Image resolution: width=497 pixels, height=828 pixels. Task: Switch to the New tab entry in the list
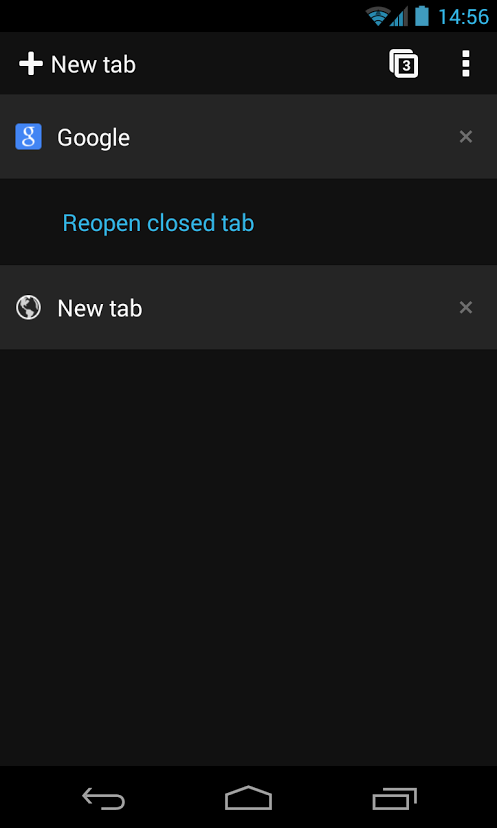[248, 307]
